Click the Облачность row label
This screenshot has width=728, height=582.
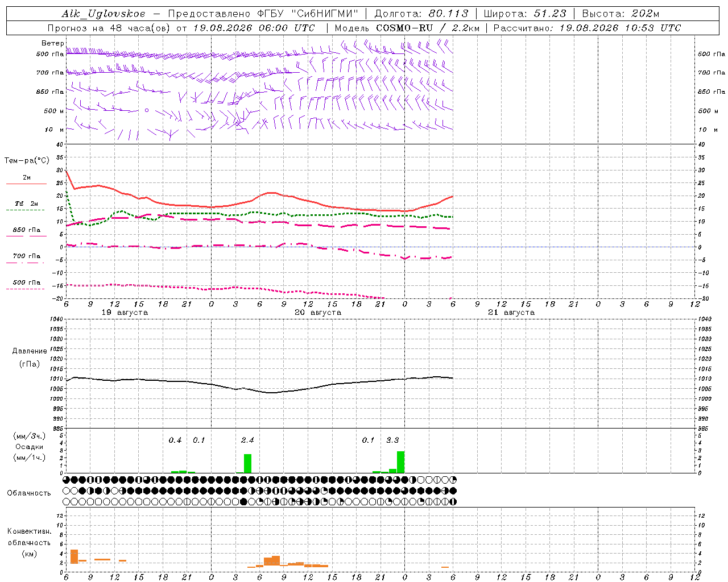[x=29, y=493]
